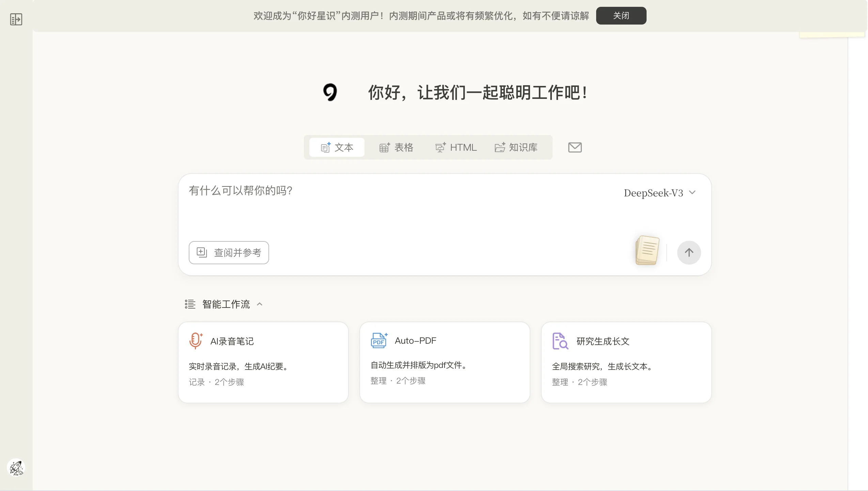Screen dimensions: 868x491
Task: Open the Auto-PDF workflow card
Action: (x=445, y=362)
